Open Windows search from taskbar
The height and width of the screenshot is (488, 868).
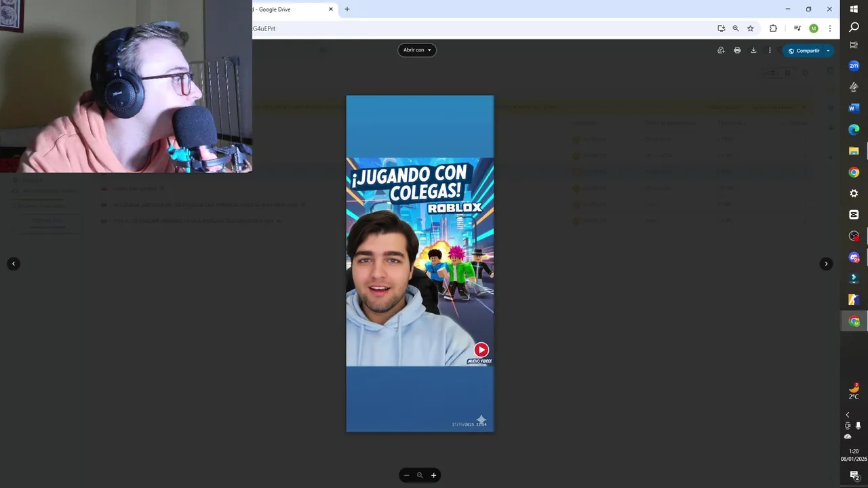click(854, 27)
